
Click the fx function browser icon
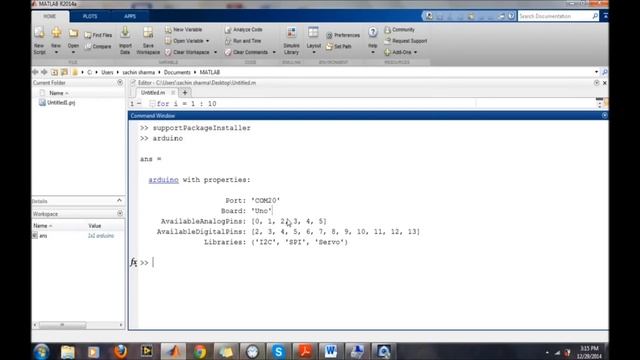133,262
